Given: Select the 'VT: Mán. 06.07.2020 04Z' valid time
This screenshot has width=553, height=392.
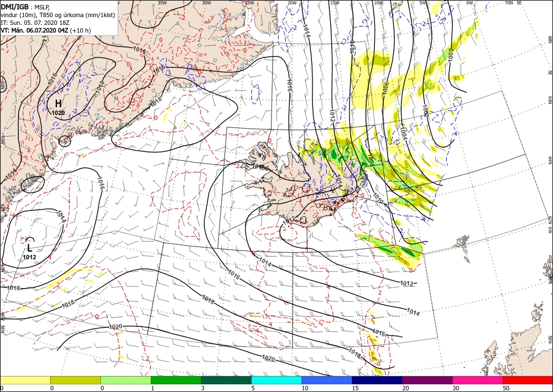Looking at the screenshot, I should (34, 30).
